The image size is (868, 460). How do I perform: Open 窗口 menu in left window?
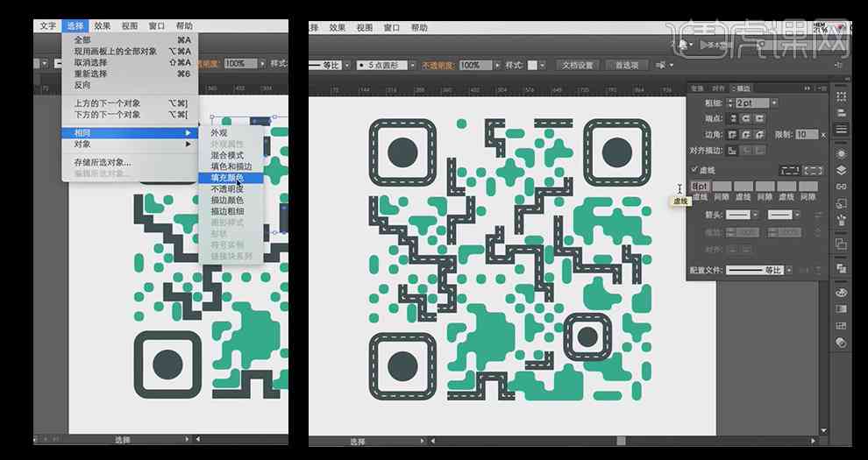click(157, 26)
